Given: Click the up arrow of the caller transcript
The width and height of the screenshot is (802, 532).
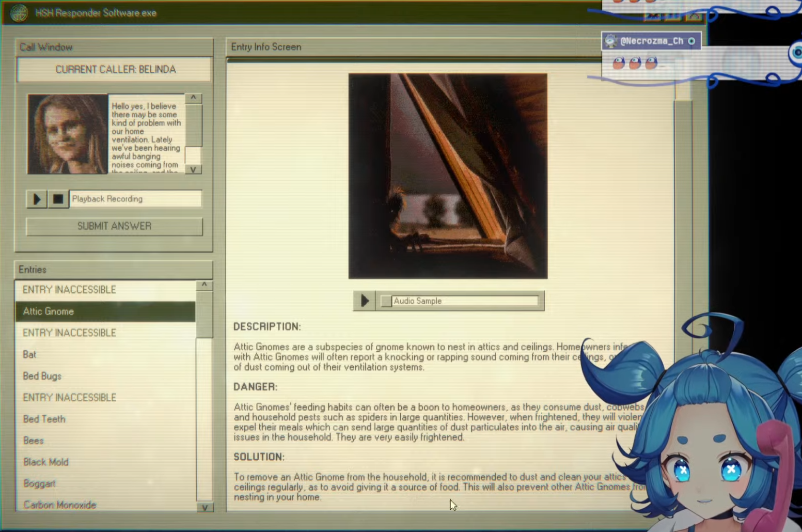Looking at the screenshot, I should pyautogui.click(x=193, y=98).
